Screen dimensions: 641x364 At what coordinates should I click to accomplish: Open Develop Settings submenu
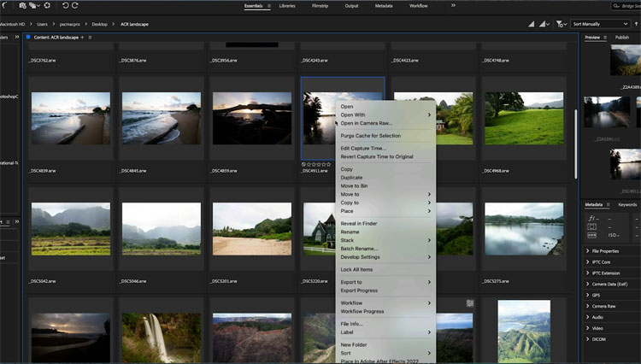click(x=385, y=257)
